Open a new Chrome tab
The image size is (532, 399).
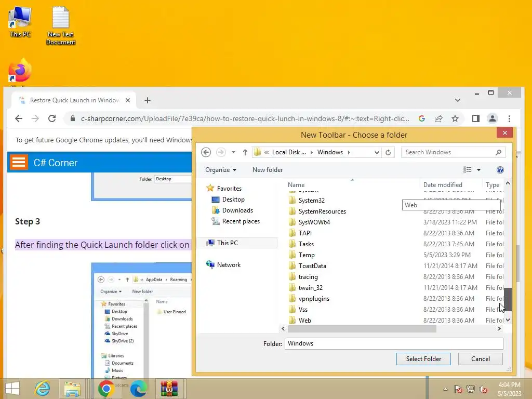click(x=147, y=100)
